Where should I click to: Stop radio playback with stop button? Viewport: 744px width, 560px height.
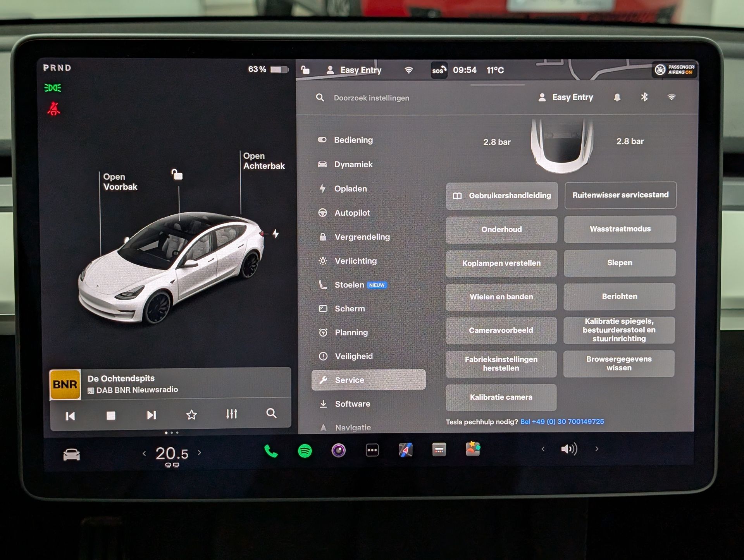coord(111,416)
